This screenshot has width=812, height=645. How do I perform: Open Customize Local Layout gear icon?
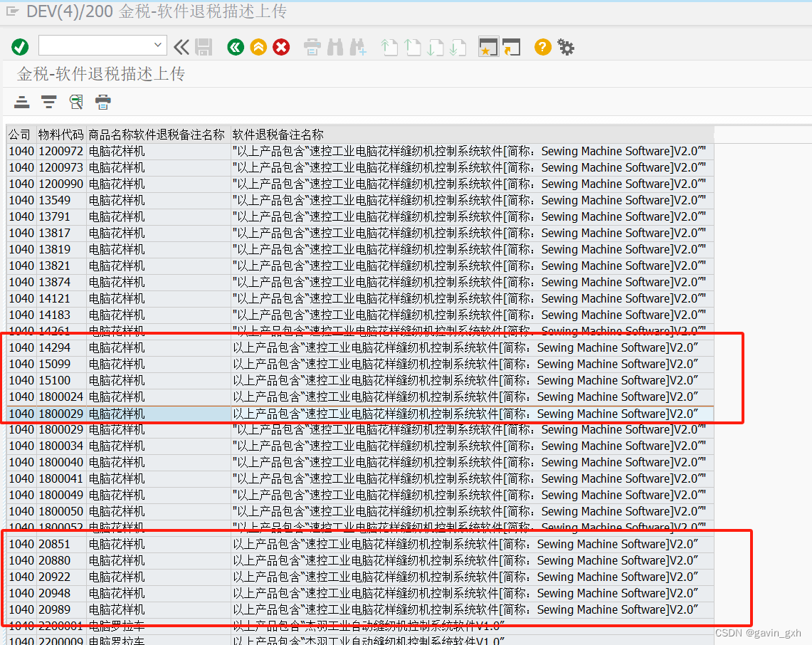pyautogui.click(x=565, y=47)
